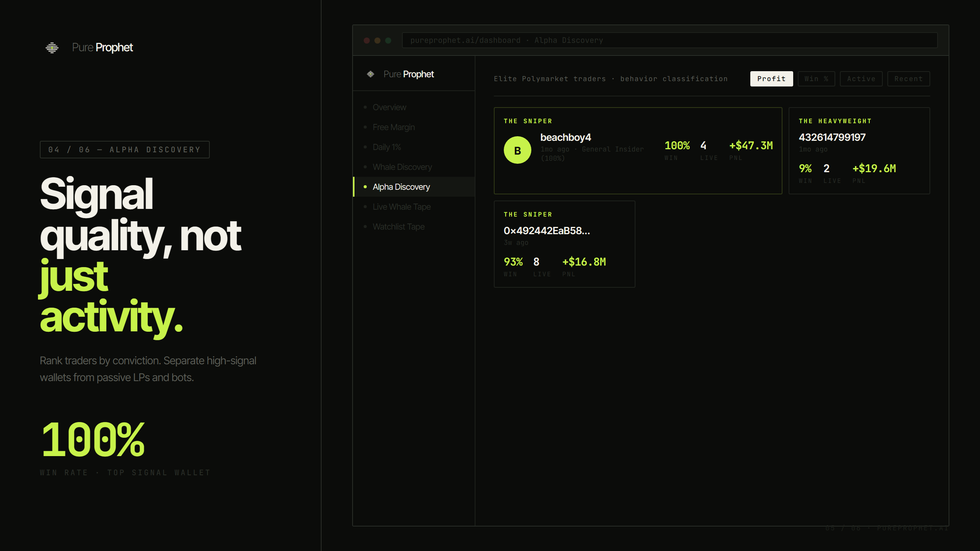Go to Free Margin page

coord(394,127)
